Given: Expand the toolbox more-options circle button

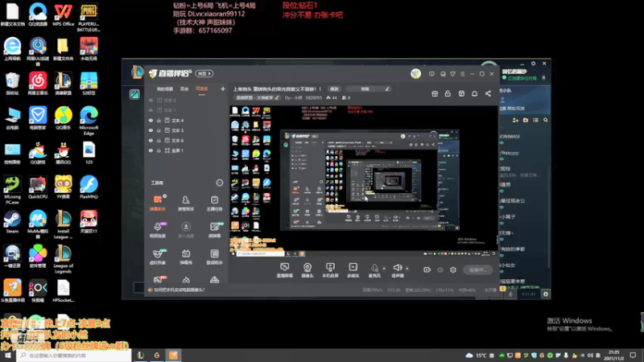Looking at the screenshot, I should click(x=219, y=183).
